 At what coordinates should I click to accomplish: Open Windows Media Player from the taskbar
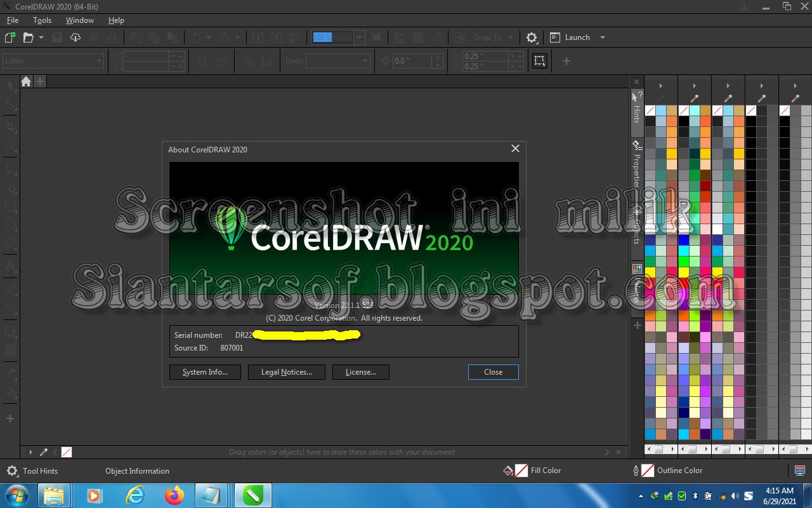95,495
